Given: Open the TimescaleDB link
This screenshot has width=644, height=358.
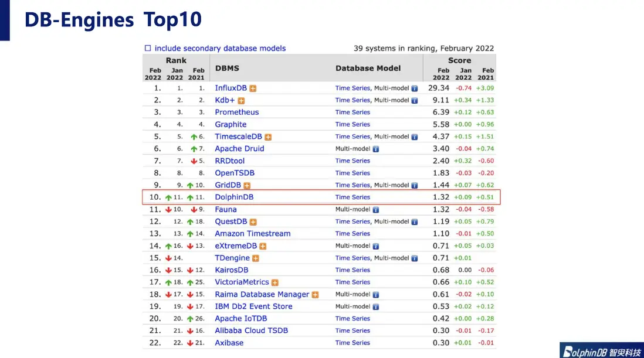Looking at the screenshot, I should (238, 137).
